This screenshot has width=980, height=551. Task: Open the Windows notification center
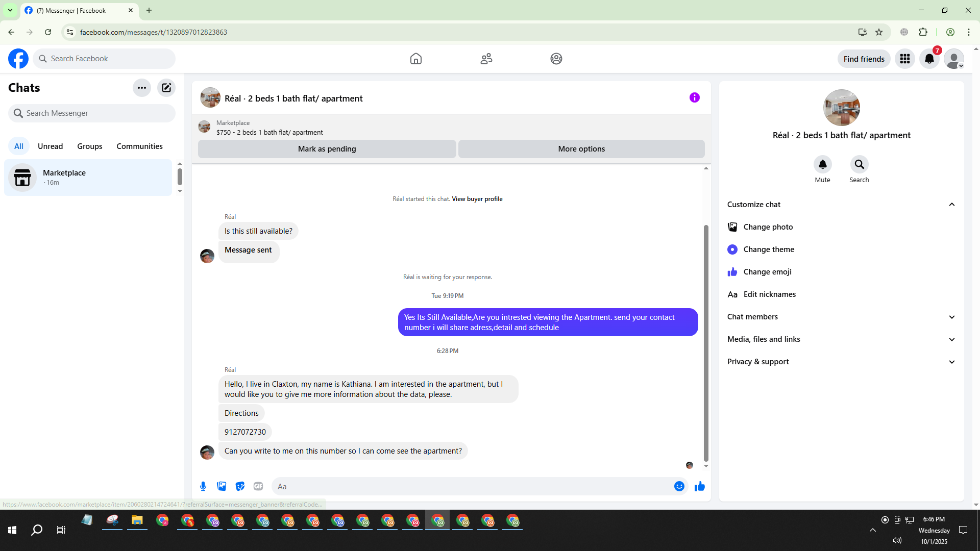963,530
